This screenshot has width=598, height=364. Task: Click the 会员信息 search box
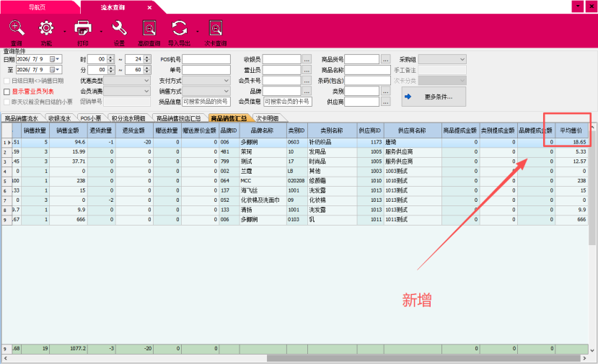coord(288,102)
